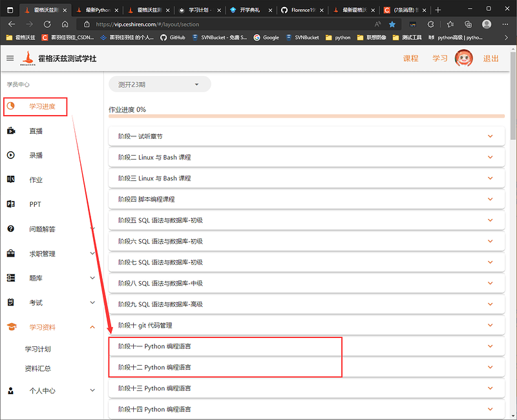Go to the browser home page icon
The height and width of the screenshot is (420, 517).
(65, 24)
